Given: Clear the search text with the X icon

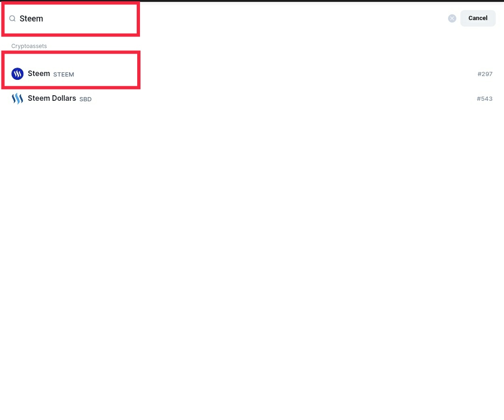Looking at the screenshot, I should (452, 18).
